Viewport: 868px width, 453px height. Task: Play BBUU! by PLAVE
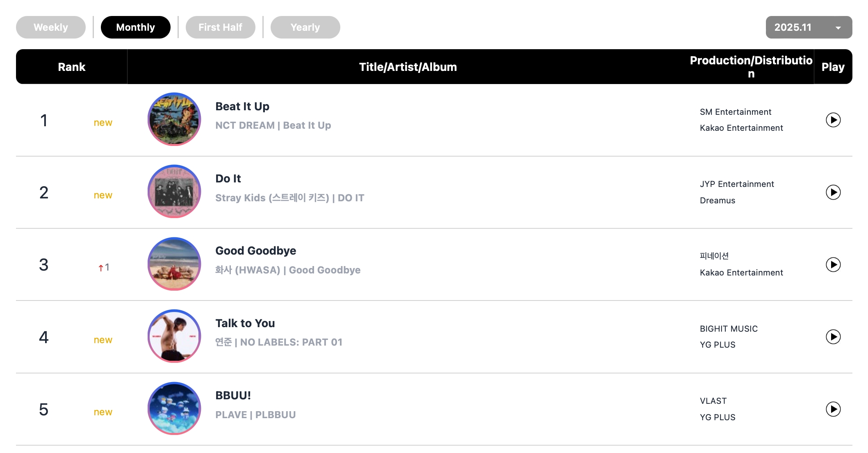tap(833, 409)
